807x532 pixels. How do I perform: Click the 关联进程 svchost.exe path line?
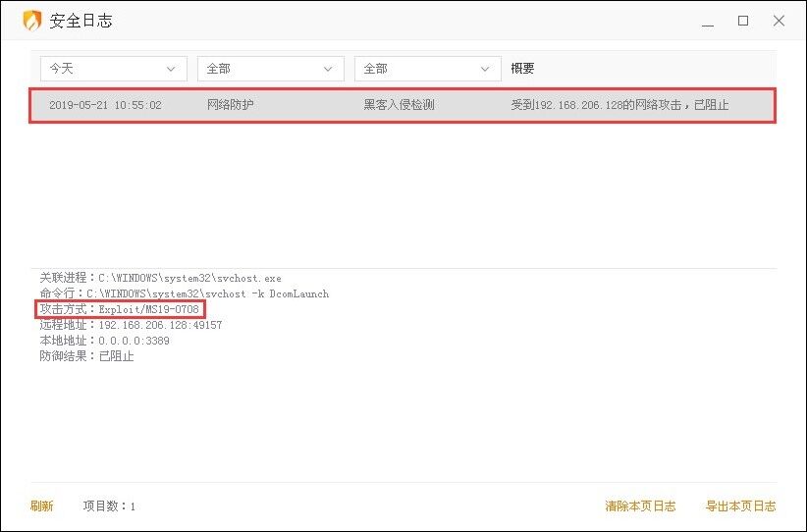pos(161,278)
